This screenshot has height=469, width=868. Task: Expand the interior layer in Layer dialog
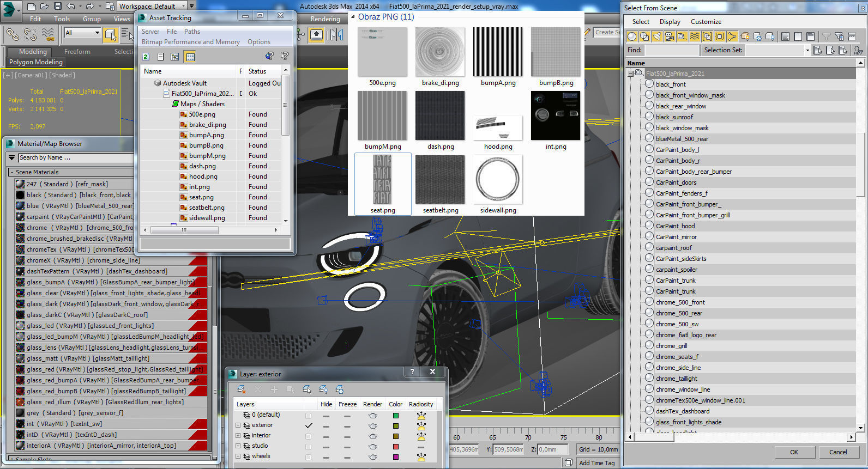pos(238,436)
